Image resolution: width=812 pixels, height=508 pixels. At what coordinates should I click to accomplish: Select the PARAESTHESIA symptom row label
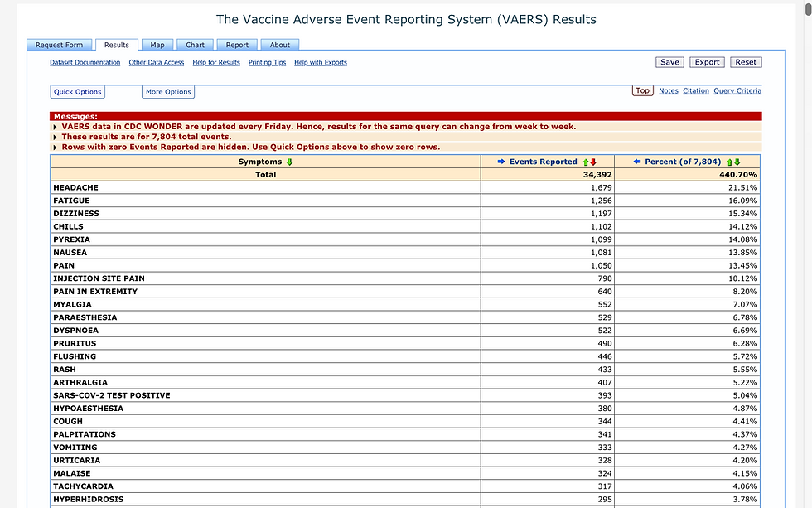[85, 317]
